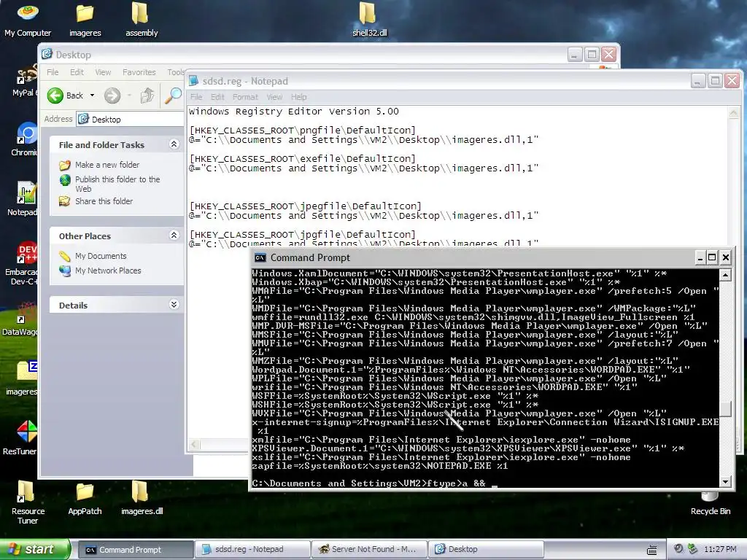Image resolution: width=747 pixels, height=560 pixels.
Task: Click the second system tray notification icon
Action: 693,548
